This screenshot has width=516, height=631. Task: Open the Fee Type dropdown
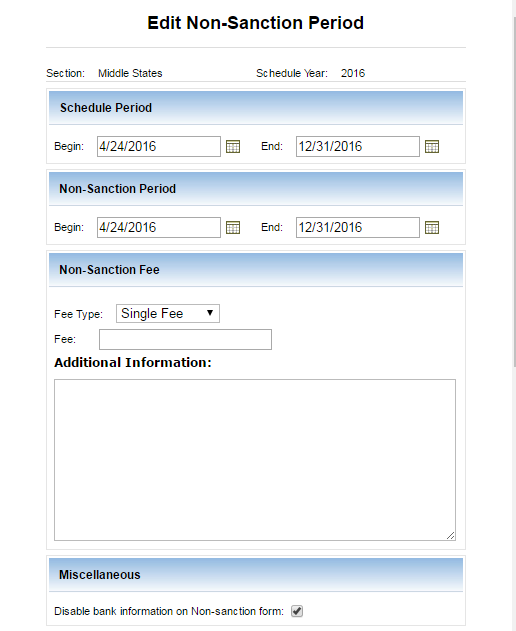coord(168,313)
